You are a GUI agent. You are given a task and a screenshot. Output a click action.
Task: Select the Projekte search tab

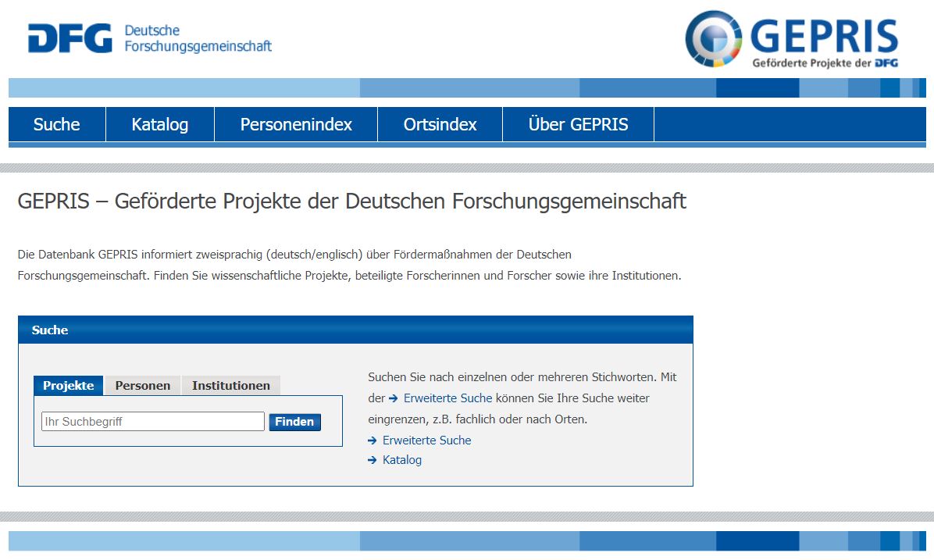point(69,386)
